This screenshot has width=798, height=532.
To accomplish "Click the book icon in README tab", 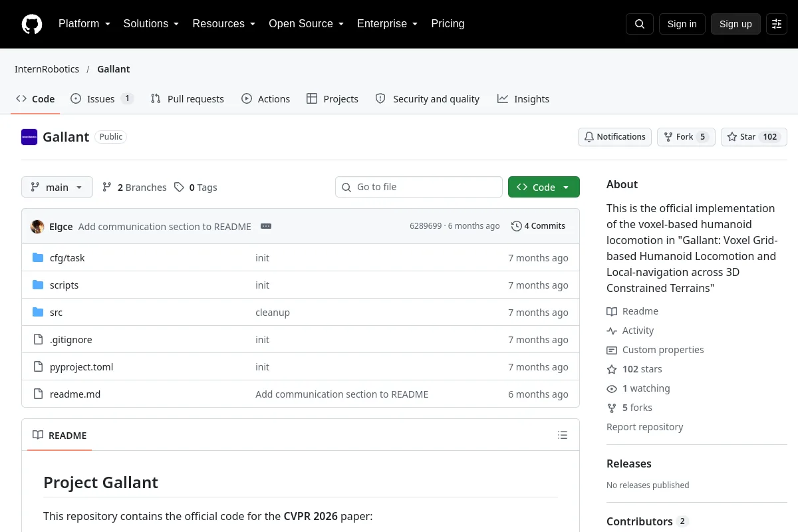I will click(x=38, y=436).
